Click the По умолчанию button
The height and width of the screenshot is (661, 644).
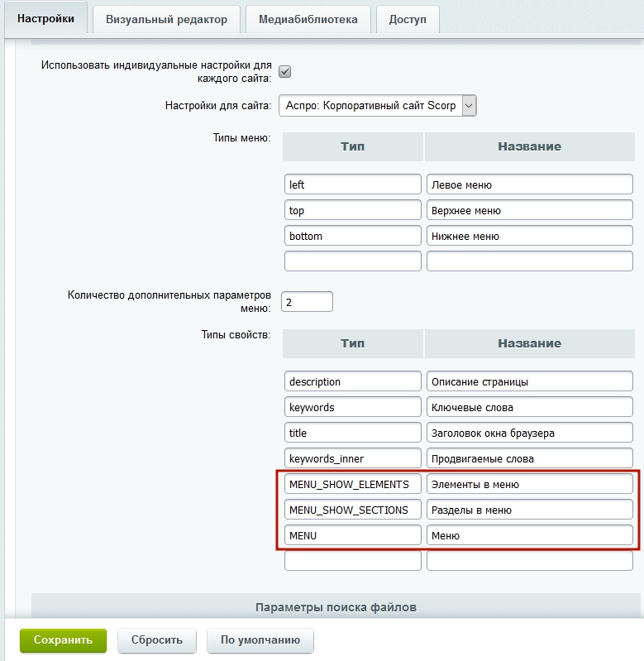[260, 639]
